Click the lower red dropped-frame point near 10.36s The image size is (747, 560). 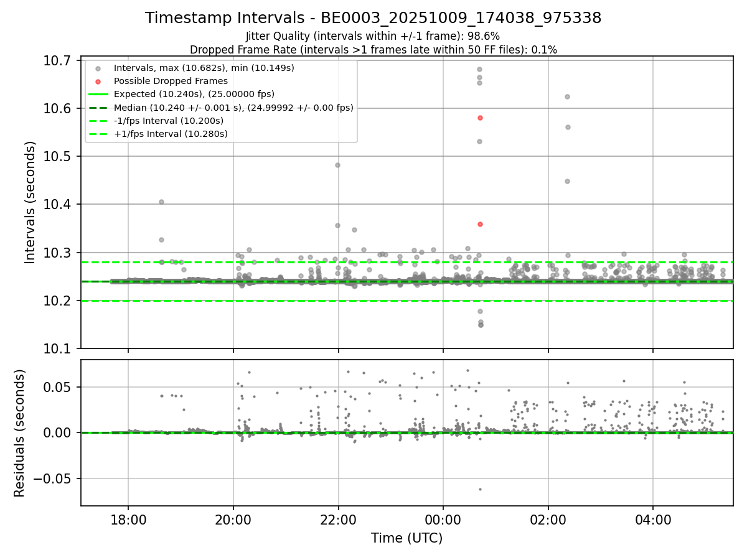tap(480, 224)
